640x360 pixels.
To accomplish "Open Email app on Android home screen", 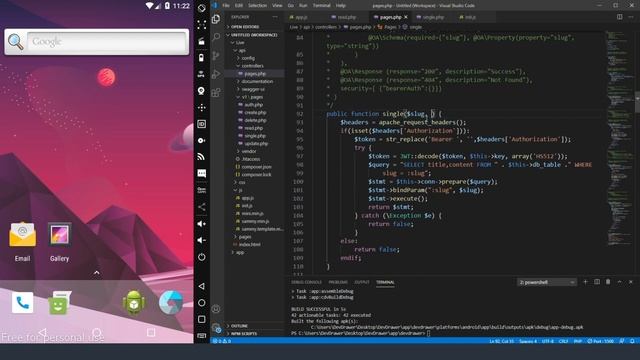I will [22, 241].
